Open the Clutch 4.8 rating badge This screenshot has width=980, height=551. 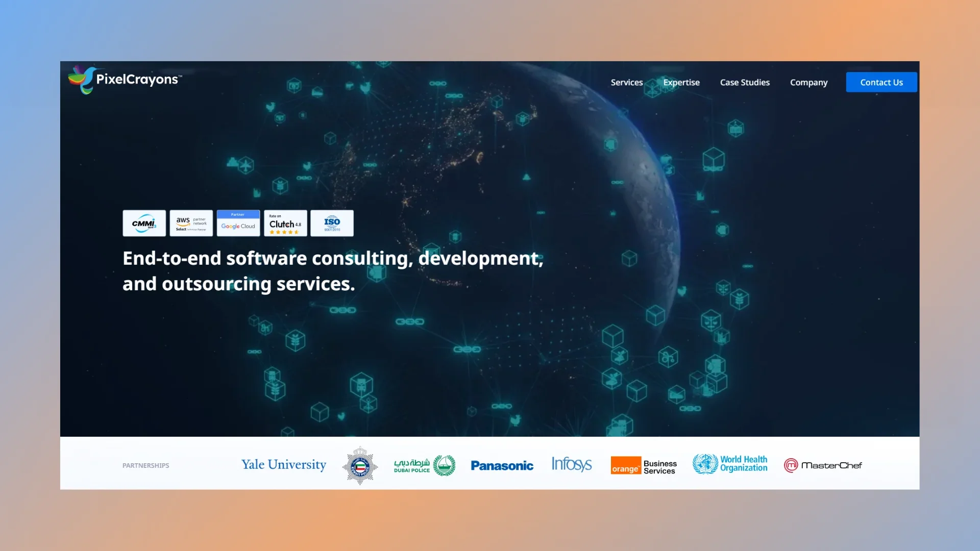(x=285, y=223)
